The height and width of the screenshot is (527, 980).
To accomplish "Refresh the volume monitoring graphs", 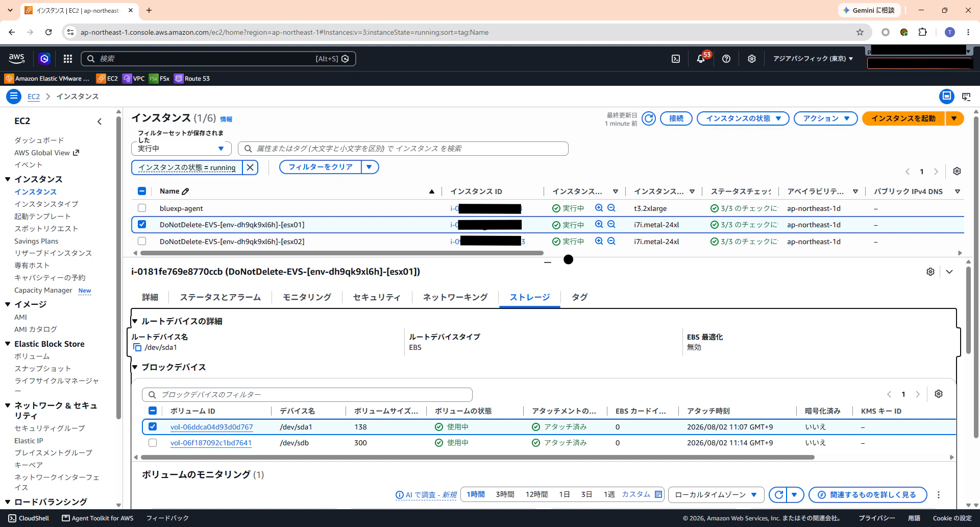I will [x=778, y=494].
